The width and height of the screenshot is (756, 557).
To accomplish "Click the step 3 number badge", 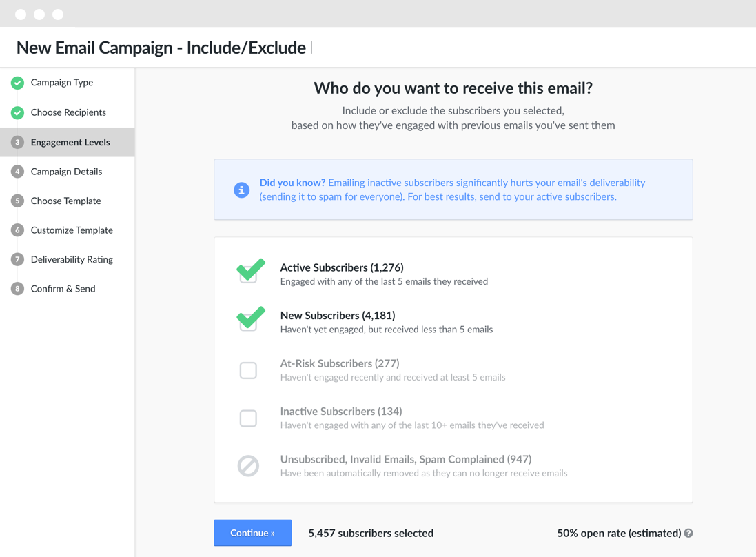I will tap(17, 142).
